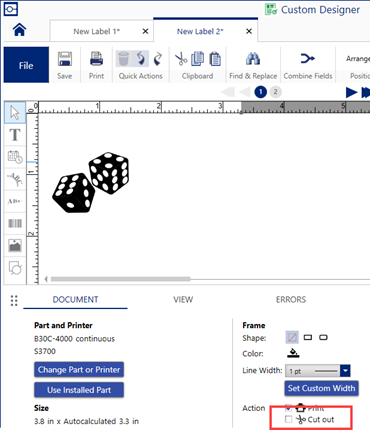The height and width of the screenshot is (430, 370).
Task: Click the Combine Fields icon
Action: [307, 59]
